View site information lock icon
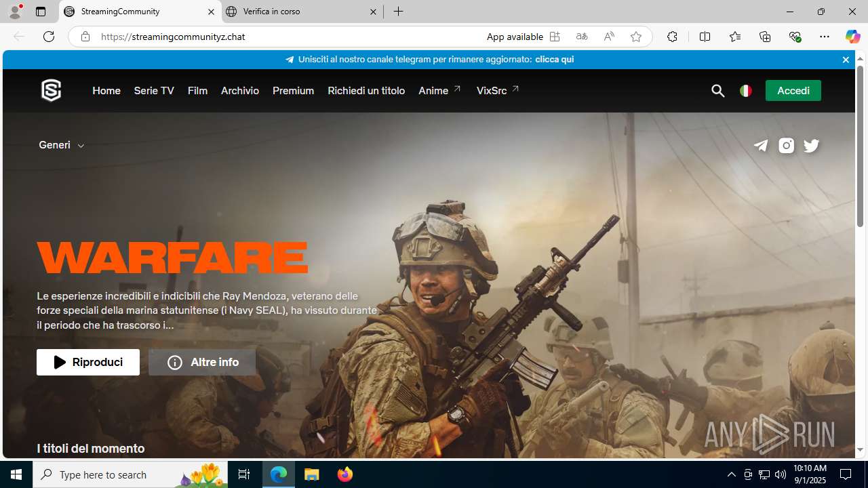868x488 pixels. [85, 37]
